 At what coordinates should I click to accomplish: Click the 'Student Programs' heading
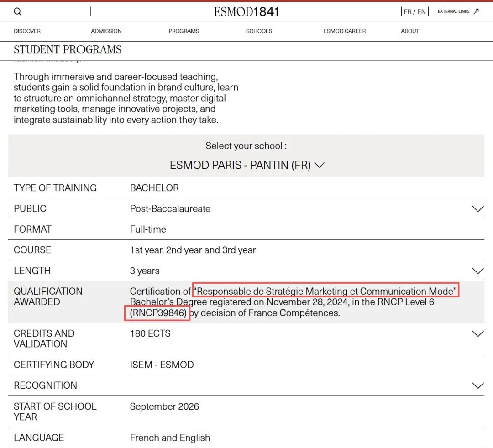67,50
